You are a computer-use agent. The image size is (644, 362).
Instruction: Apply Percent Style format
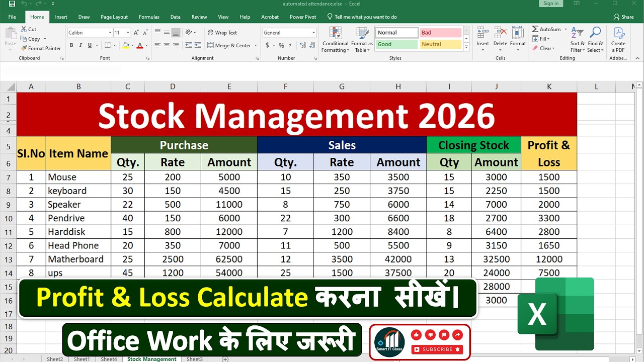[x=281, y=45]
